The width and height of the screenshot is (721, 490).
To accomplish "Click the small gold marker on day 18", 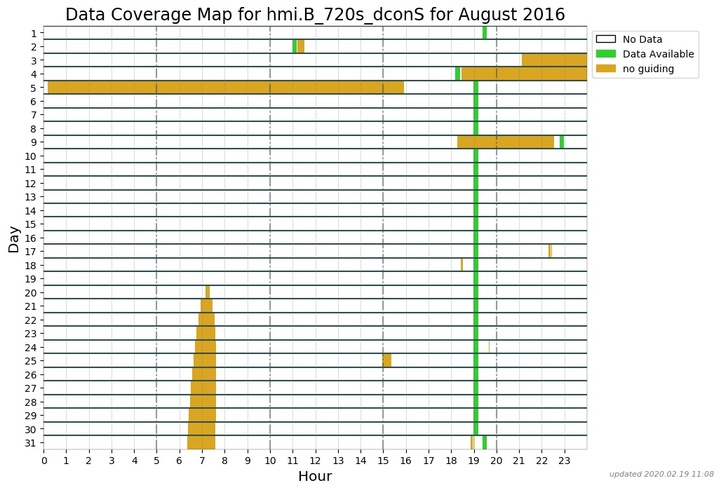I will pos(461,265).
